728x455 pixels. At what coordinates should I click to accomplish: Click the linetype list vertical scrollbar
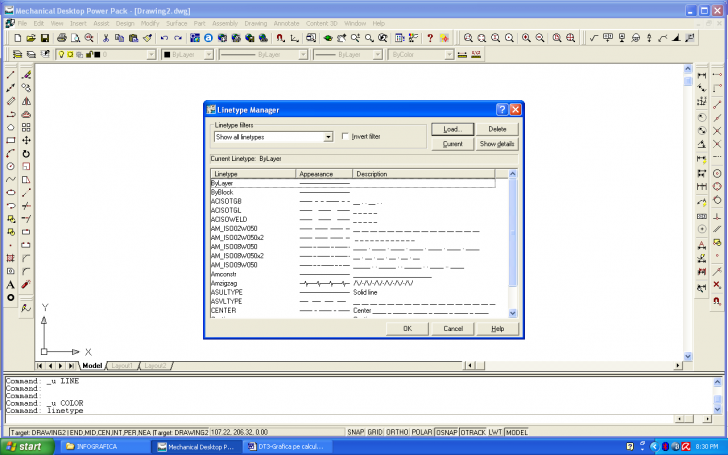513,243
